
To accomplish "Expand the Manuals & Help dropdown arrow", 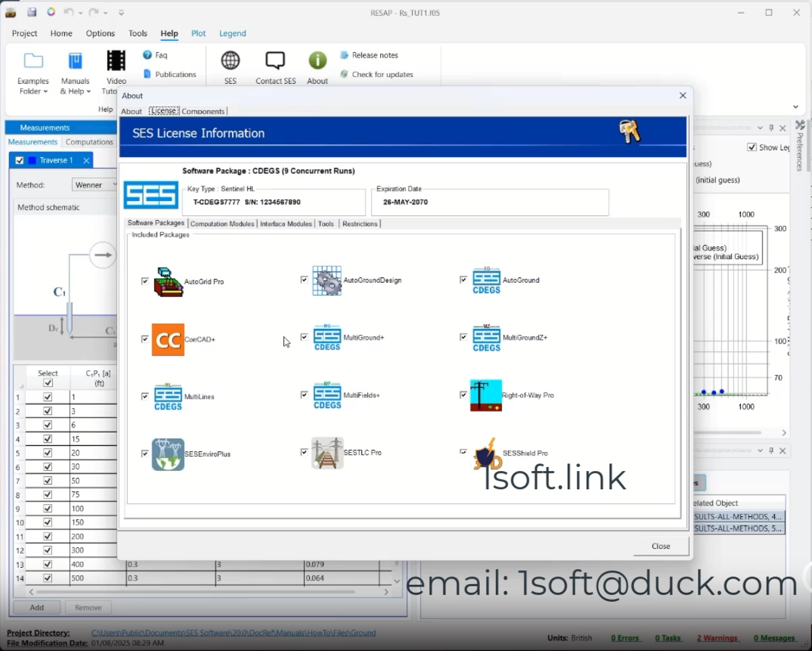I will (89, 91).
